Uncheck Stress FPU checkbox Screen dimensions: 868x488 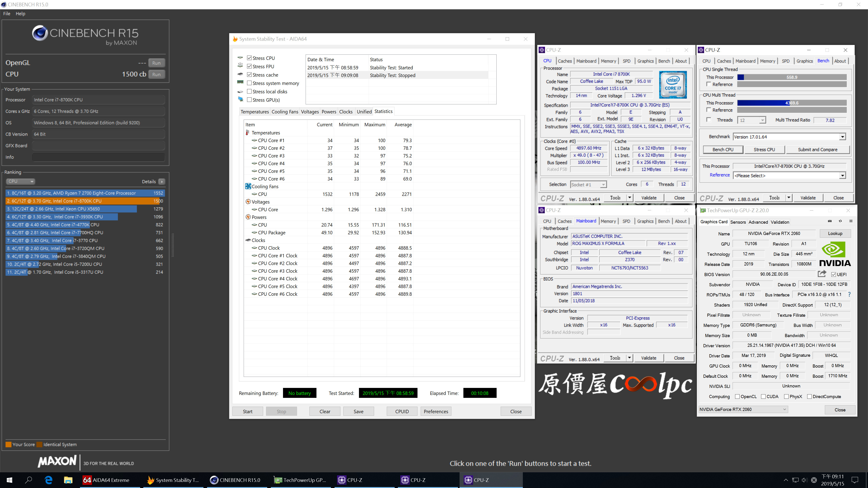coord(249,66)
